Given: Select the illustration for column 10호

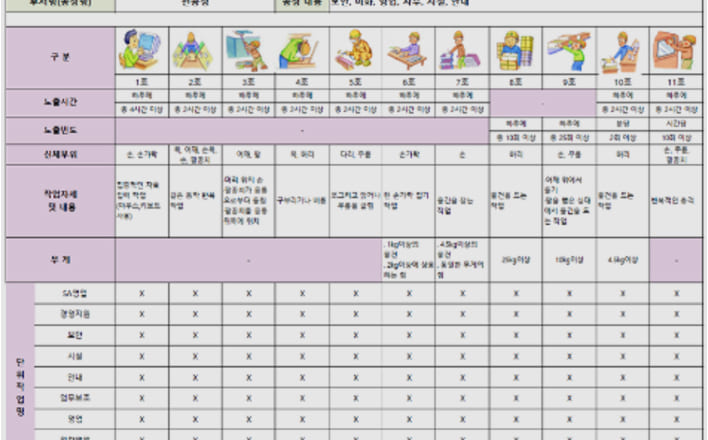Looking at the screenshot, I should (622, 49).
